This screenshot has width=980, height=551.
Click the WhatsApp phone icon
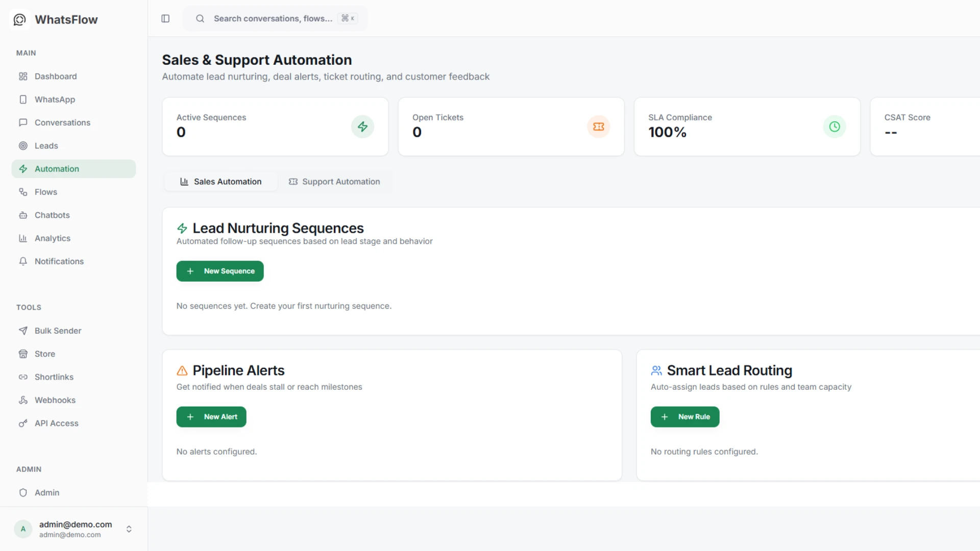(23, 99)
